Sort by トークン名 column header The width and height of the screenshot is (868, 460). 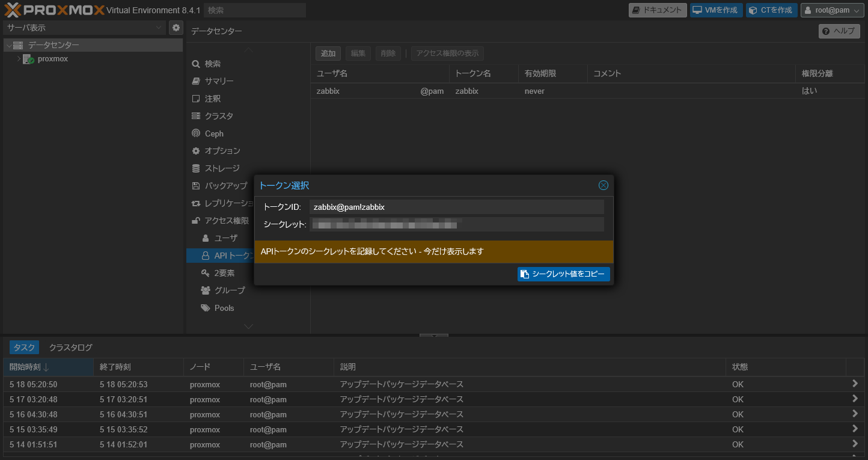pos(484,73)
